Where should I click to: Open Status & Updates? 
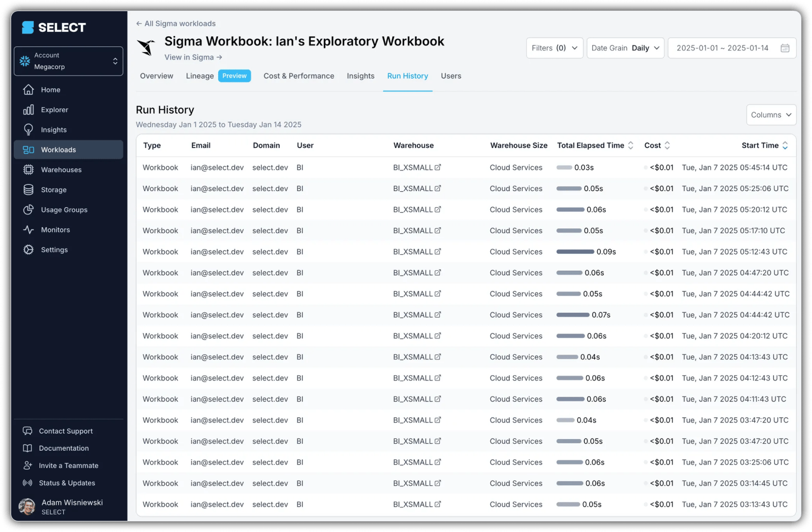(67, 483)
